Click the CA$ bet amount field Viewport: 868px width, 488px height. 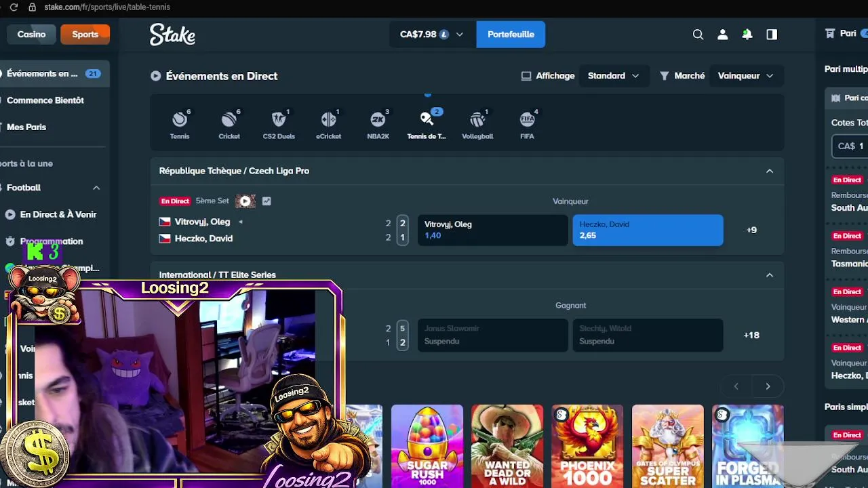pos(851,146)
